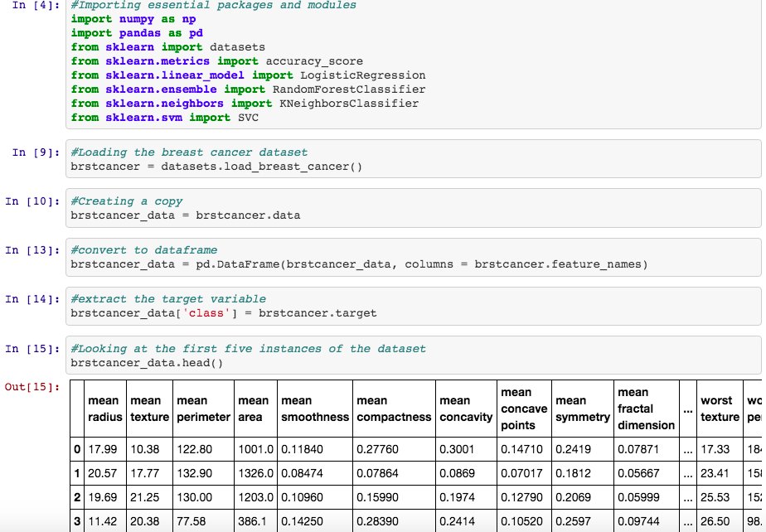Click the In [9] prompt label

click(x=36, y=152)
